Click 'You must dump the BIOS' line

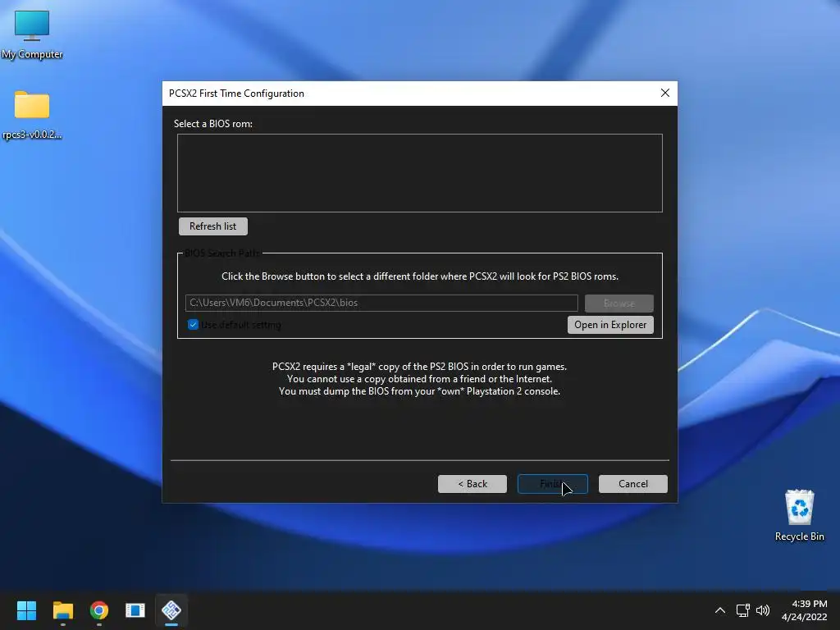pyautogui.click(x=419, y=391)
